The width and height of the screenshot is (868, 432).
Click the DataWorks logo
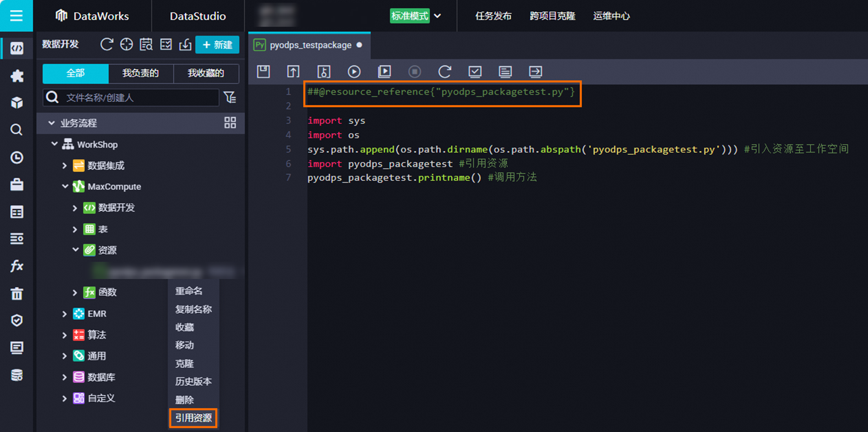[x=92, y=16]
